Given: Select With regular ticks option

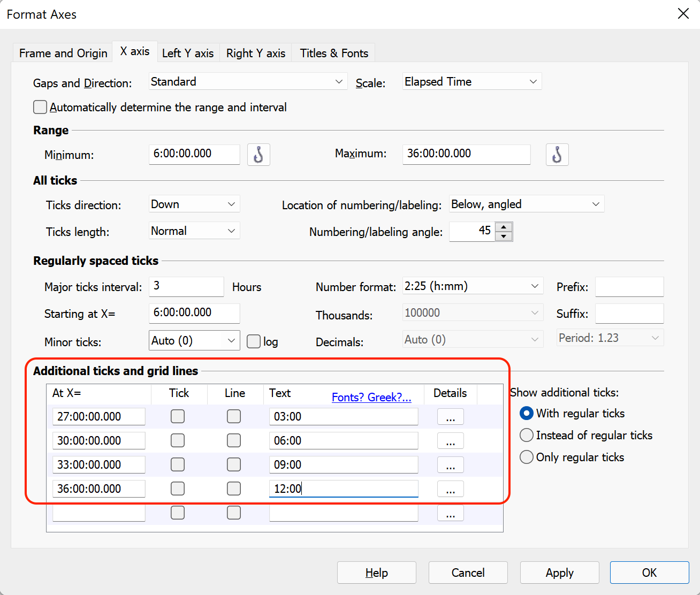Looking at the screenshot, I should (x=527, y=413).
